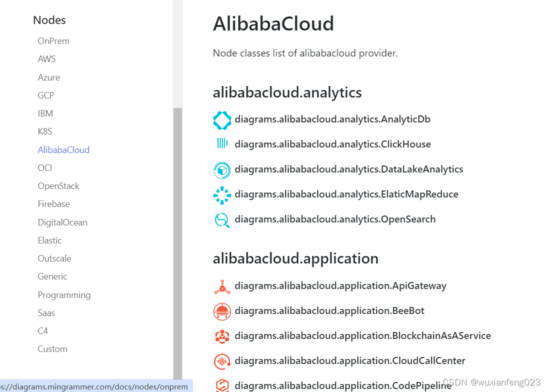The image size is (548, 392).
Task: Click text diagrams.alibabacloud.analytics.ElaticMapReduce
Action: tap(346, 194)
